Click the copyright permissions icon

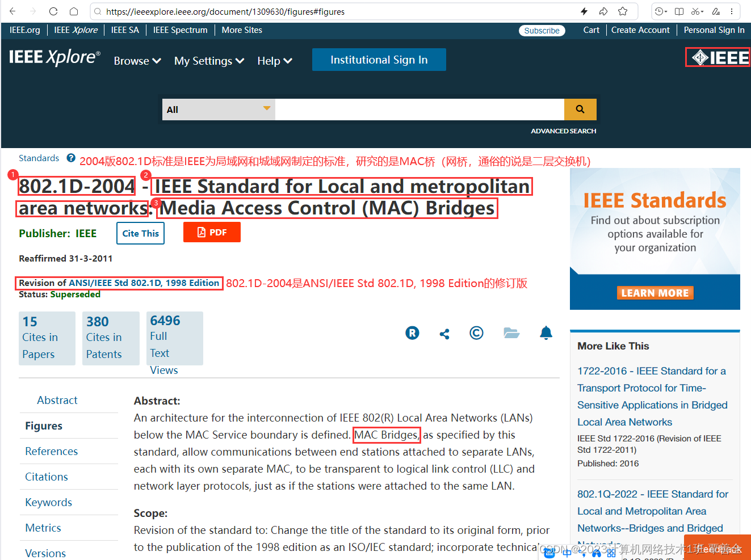(476, 333)
